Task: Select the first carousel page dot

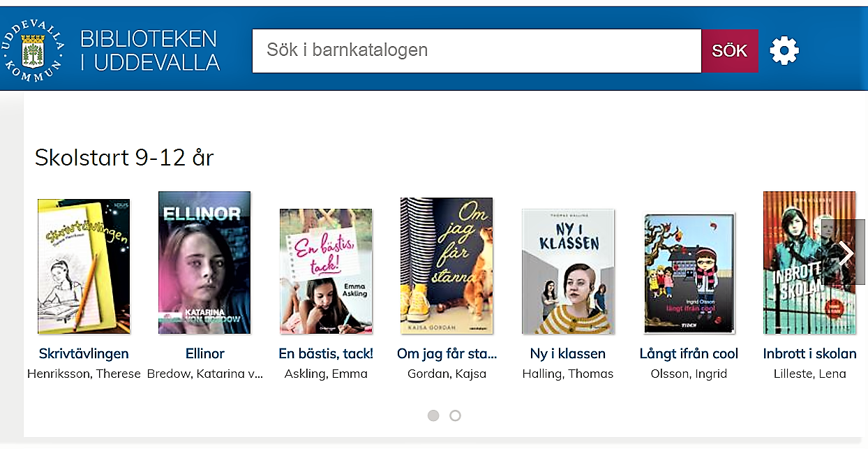Action: pos(433,415)
